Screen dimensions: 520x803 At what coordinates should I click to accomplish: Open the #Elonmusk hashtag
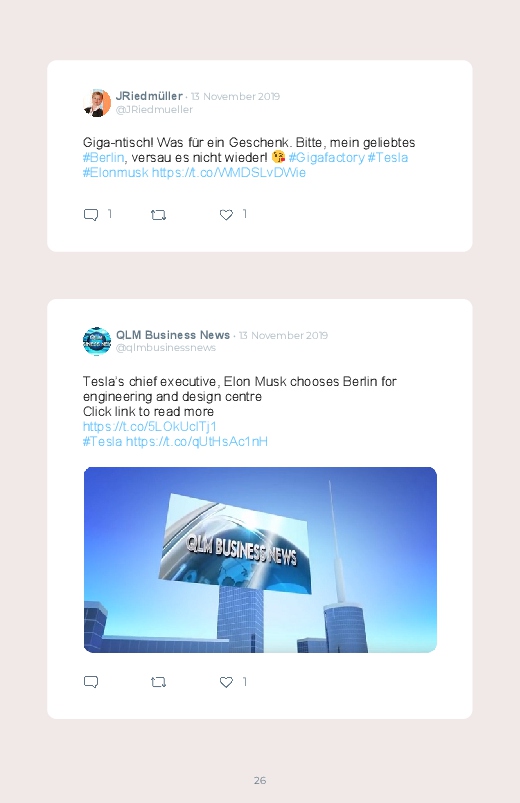pyautogui.click(x=116, y=173)
